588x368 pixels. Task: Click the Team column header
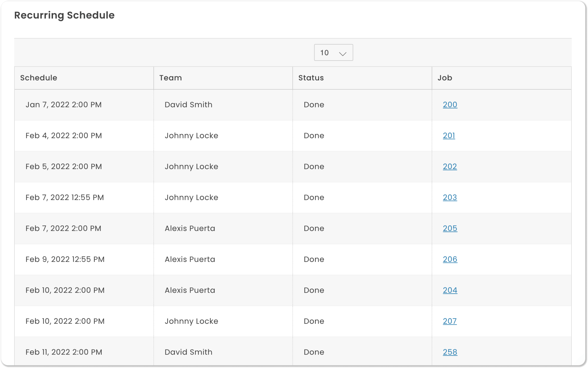tap(170, 78)
